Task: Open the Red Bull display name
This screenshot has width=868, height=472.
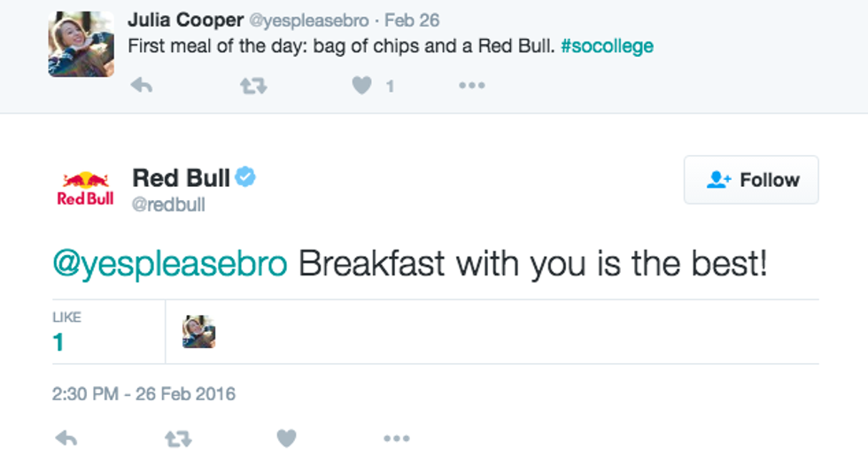Action: click(x=181, y=177)
